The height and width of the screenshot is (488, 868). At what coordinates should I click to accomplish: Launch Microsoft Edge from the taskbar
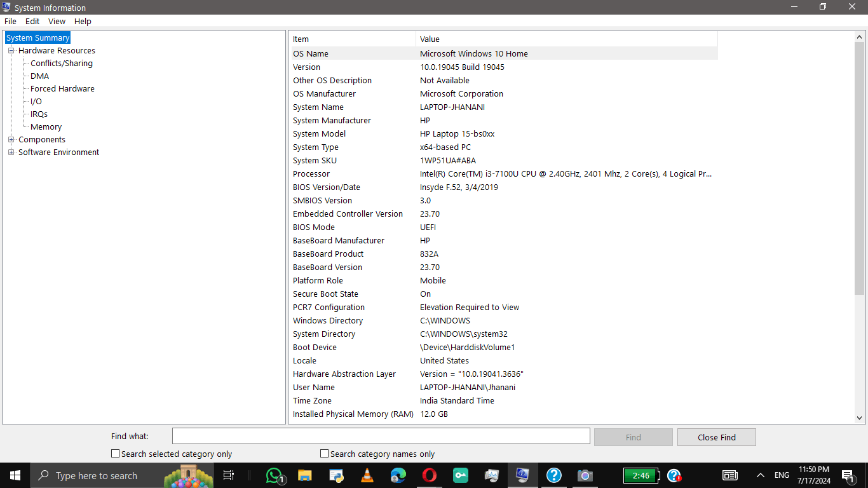tap(398, 475)
